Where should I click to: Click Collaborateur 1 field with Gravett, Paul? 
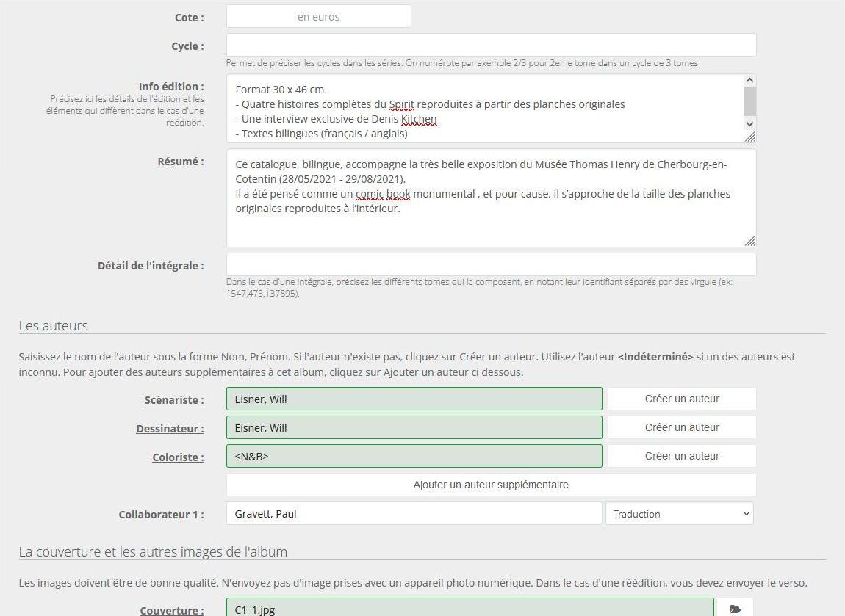pos(414,514)
